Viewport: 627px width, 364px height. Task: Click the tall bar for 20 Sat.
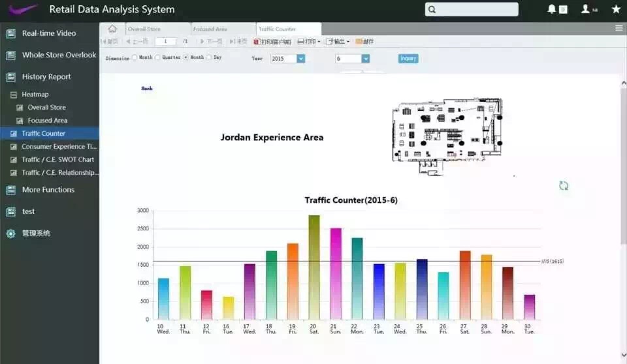[314, 267]
